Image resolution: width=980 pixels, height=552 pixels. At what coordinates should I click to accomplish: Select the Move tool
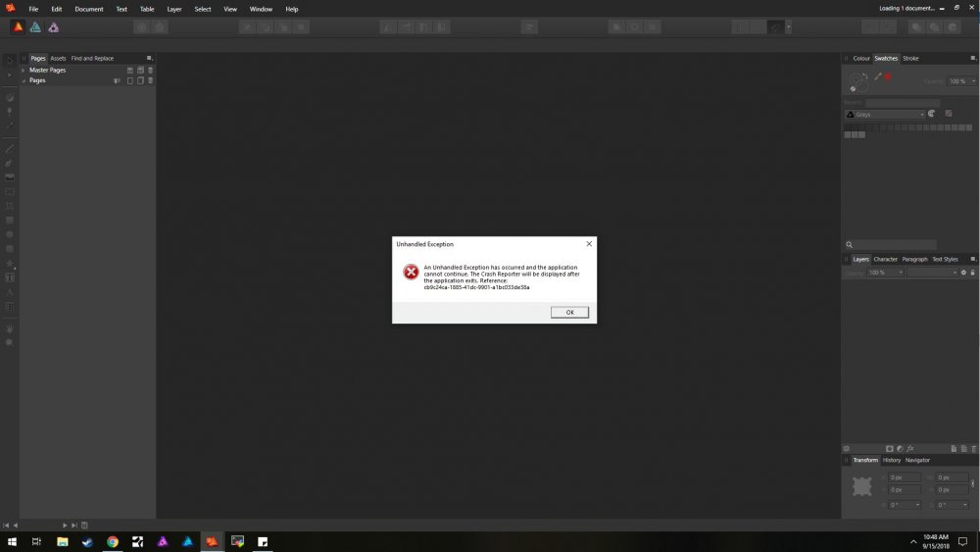click(10, 61)
